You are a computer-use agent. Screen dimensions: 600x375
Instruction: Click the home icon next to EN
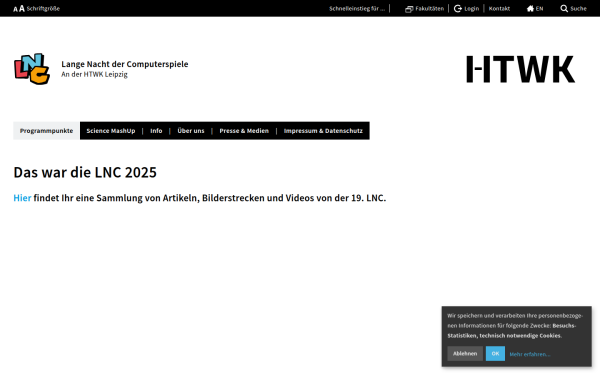click(530, 8)
